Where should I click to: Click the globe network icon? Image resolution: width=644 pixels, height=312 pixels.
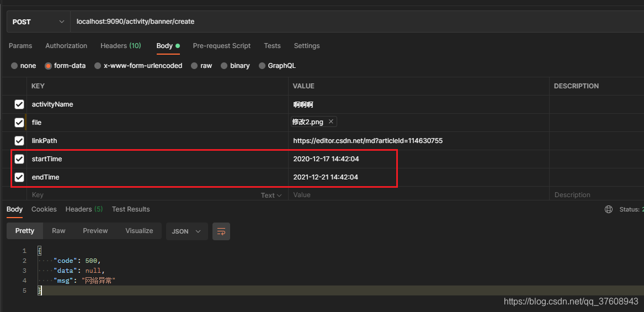(609, 209)
